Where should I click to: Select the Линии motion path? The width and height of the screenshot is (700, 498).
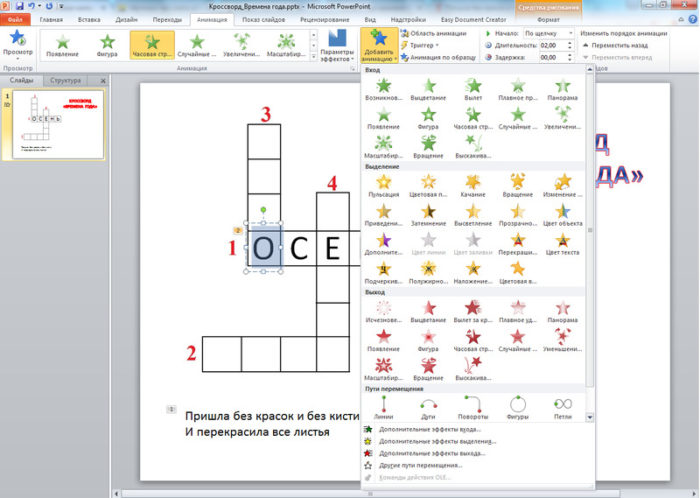(383, 405)
